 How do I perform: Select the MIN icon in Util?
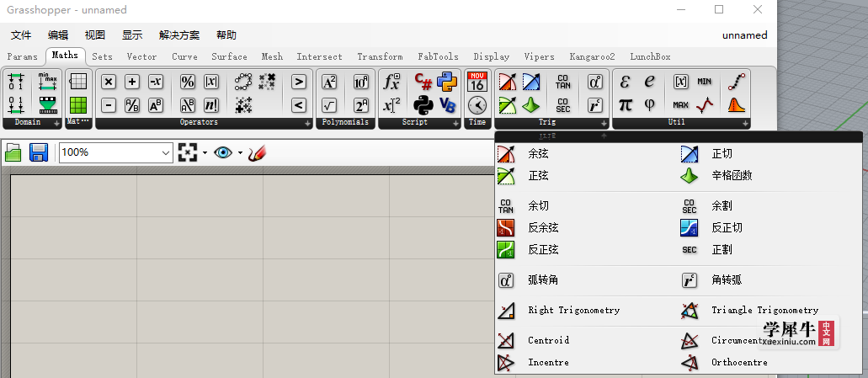pyautogui.click(x=704, y=82)
